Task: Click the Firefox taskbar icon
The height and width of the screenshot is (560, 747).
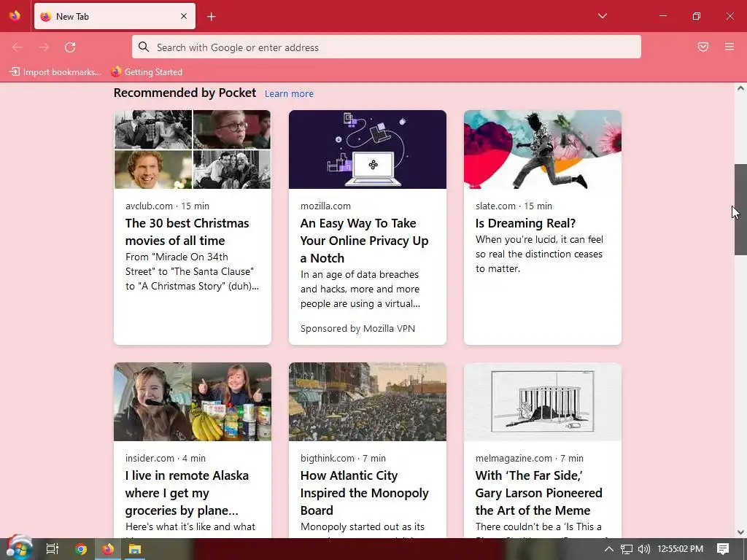Action: click(x=108, y=549)
